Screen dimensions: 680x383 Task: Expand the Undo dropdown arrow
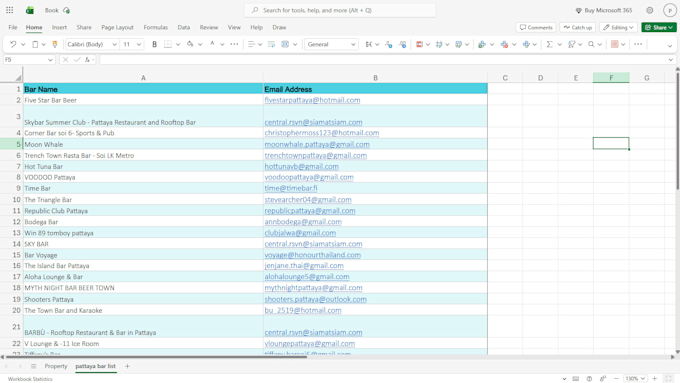(23, 44)
